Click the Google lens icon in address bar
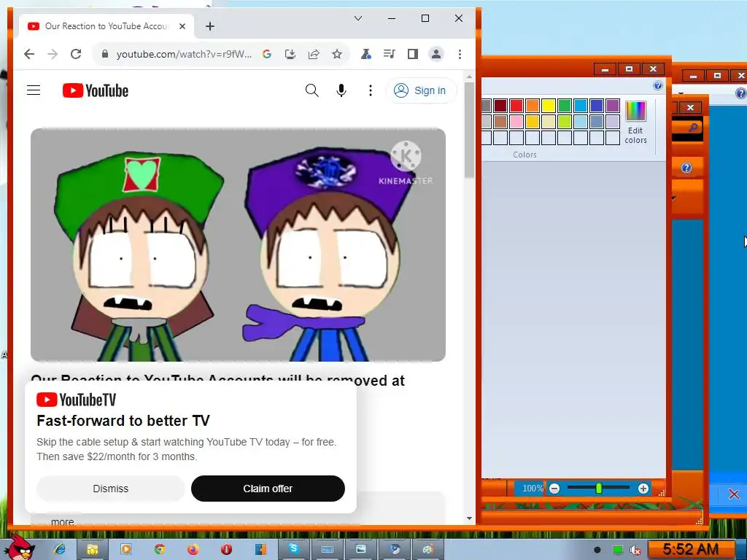Image resolution: width=747 pixels, height=560 pixels. click(267, 54)
